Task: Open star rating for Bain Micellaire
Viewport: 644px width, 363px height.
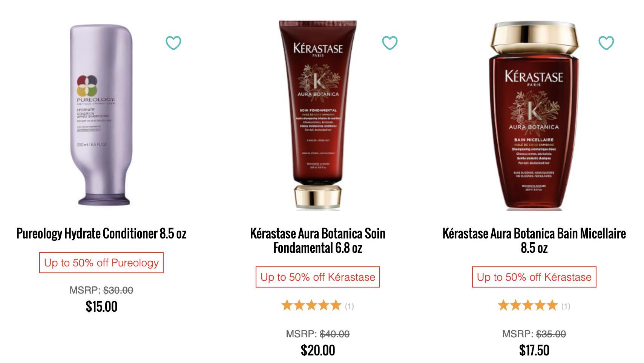Action: pyautogui.click(x=528, y=305)
